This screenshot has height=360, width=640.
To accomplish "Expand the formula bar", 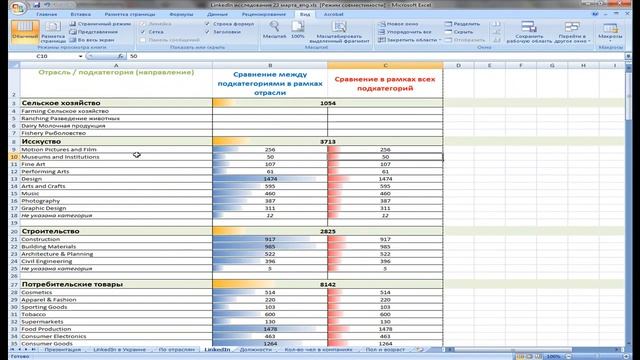I will coord(628,56).
